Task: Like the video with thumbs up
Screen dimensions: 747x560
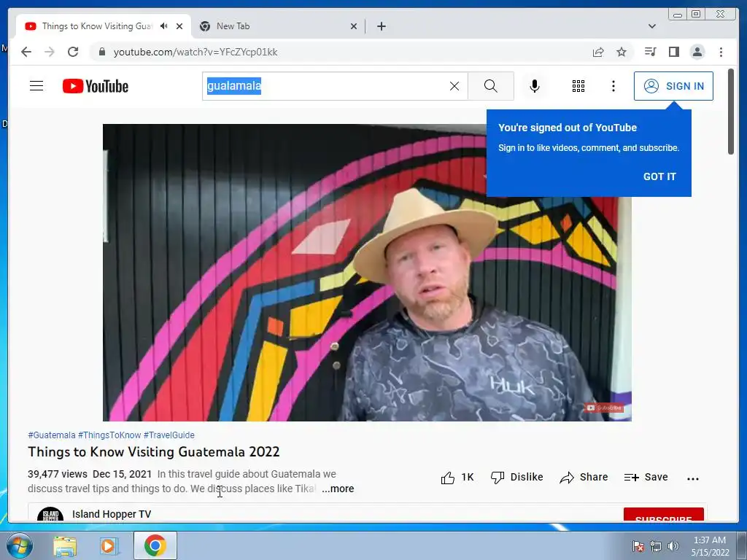Action: click(x=457, y=478)
